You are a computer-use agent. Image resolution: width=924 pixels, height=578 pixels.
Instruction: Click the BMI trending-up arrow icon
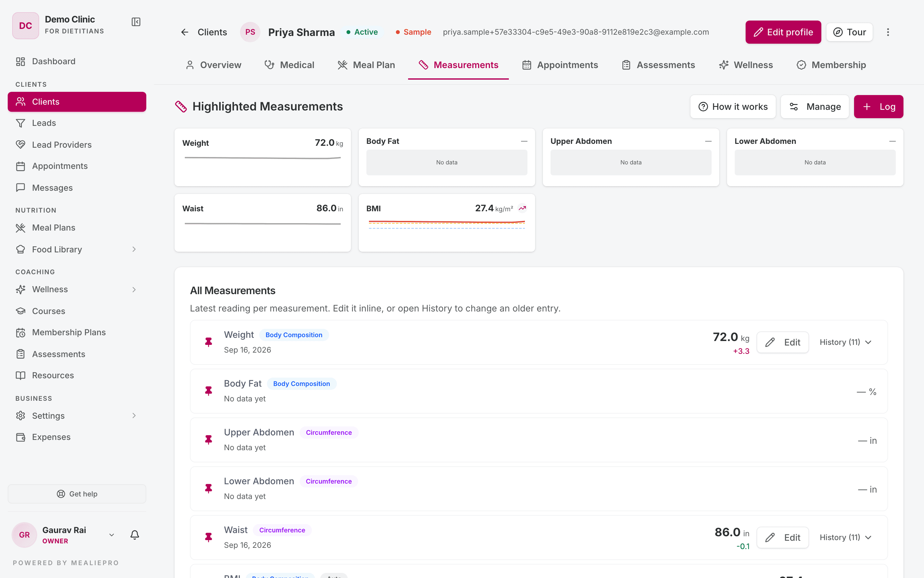[522, 208]
